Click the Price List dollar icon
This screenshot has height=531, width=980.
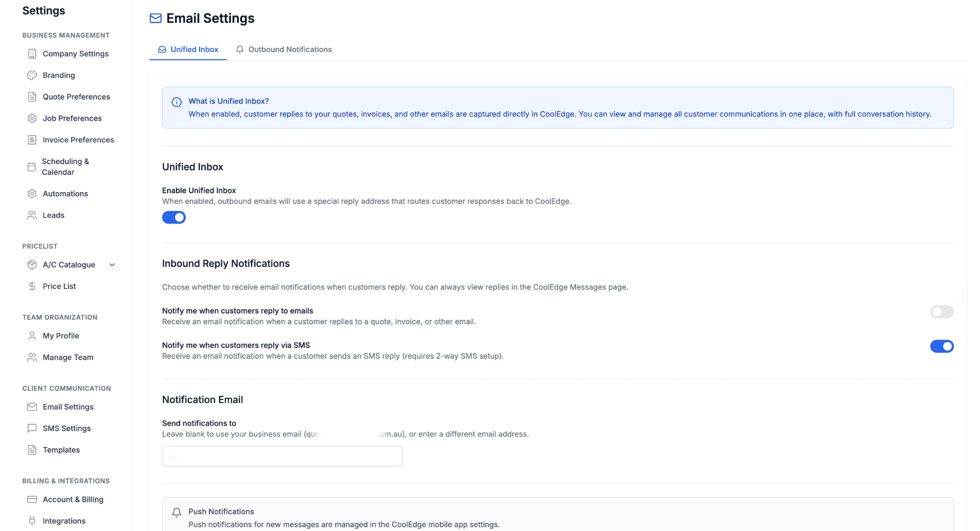click(31, 285)
